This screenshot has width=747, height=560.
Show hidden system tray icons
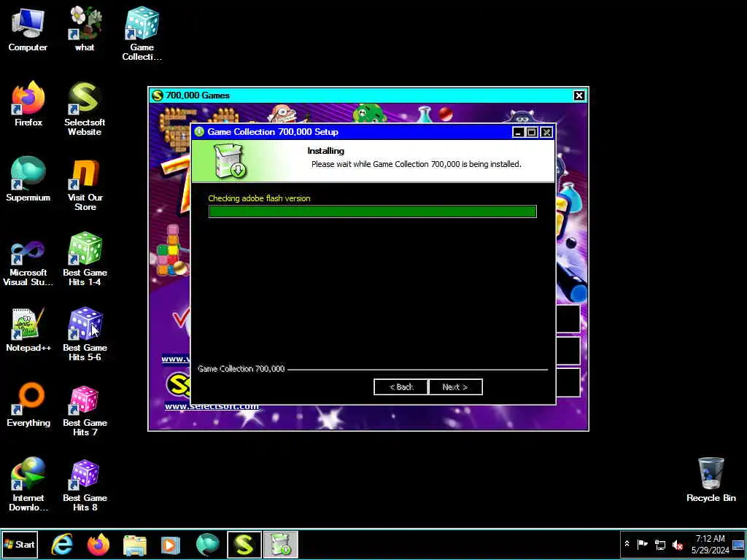click(x=627, y=544)
